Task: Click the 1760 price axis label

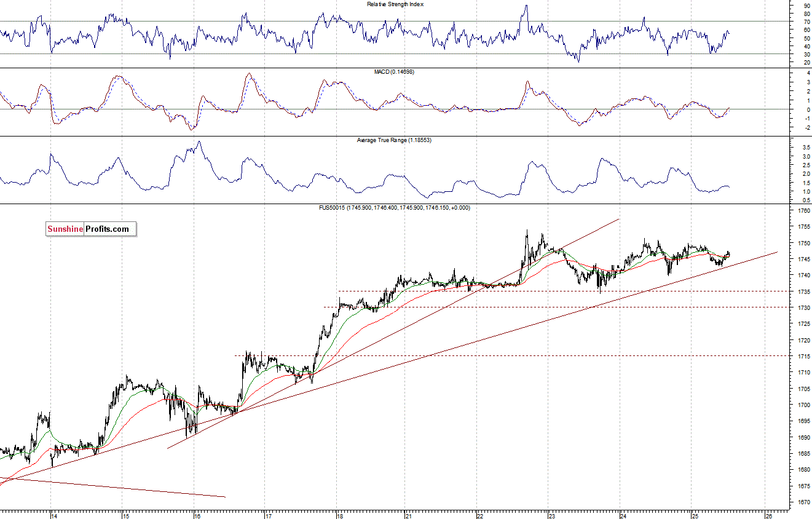Action: [x=804, y=211]
